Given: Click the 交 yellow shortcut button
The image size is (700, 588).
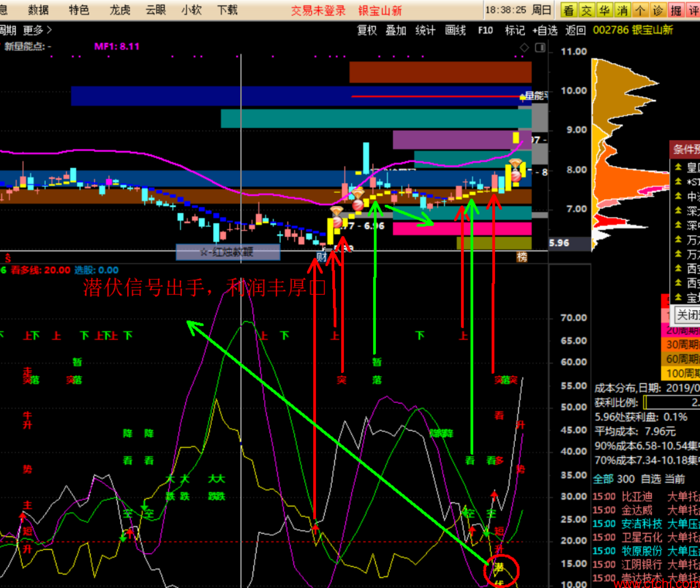Looking at the screenshot, I should pos(587,10).
